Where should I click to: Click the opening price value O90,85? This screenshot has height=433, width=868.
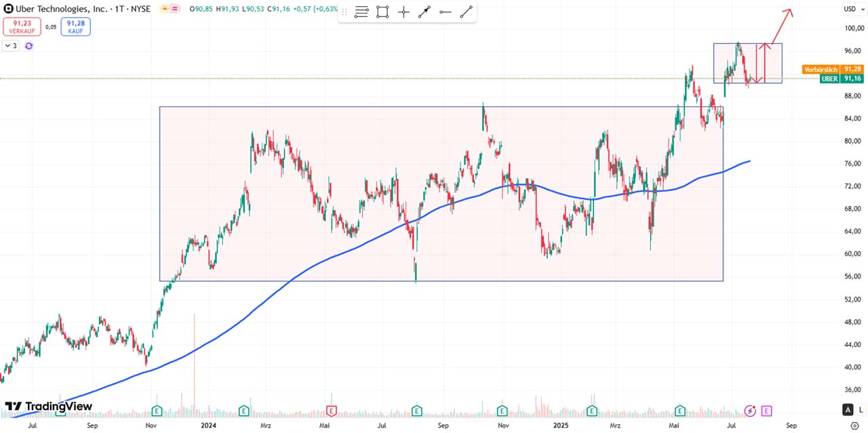(x=201, y=9)
